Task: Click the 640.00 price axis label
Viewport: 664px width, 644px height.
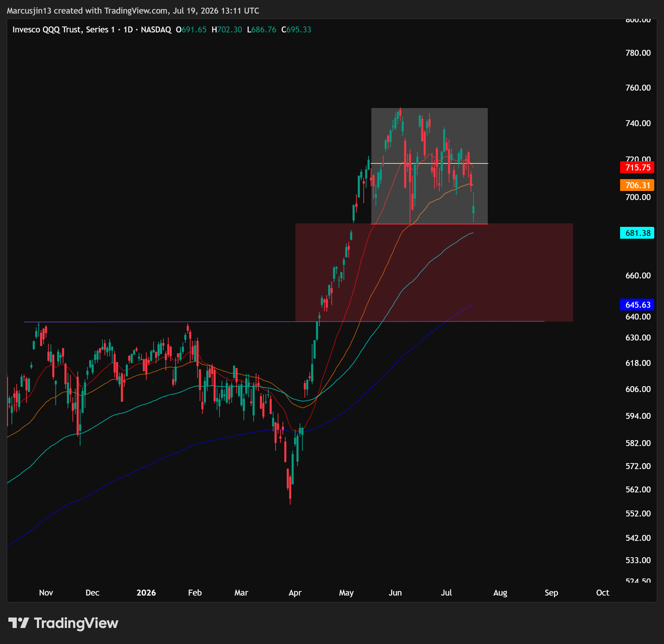Action: (638, 317)
